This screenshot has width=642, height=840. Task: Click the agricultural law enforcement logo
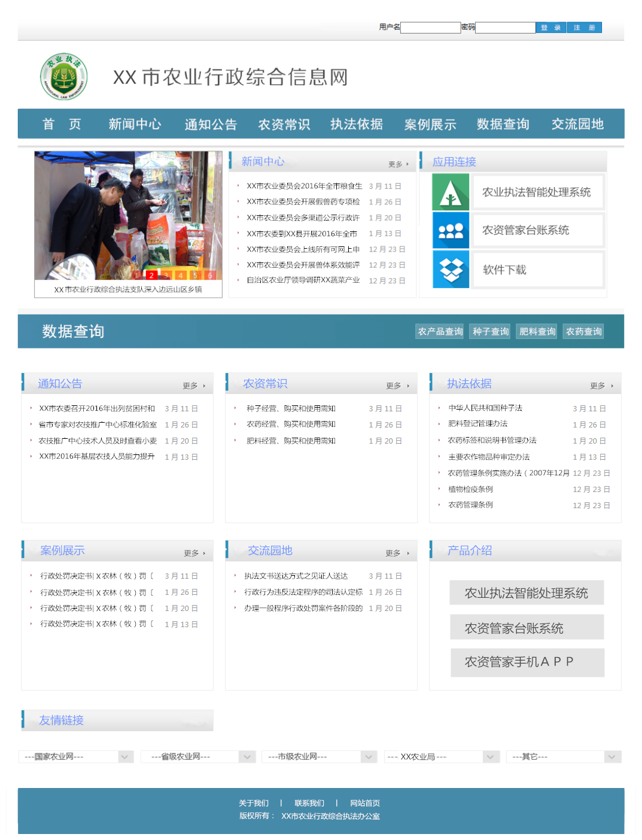click(x=63, y=77)
